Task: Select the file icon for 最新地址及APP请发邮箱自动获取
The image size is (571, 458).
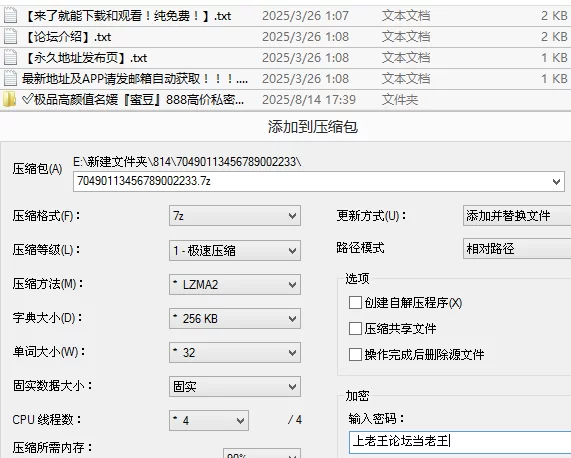Action: tap(10, 79)
